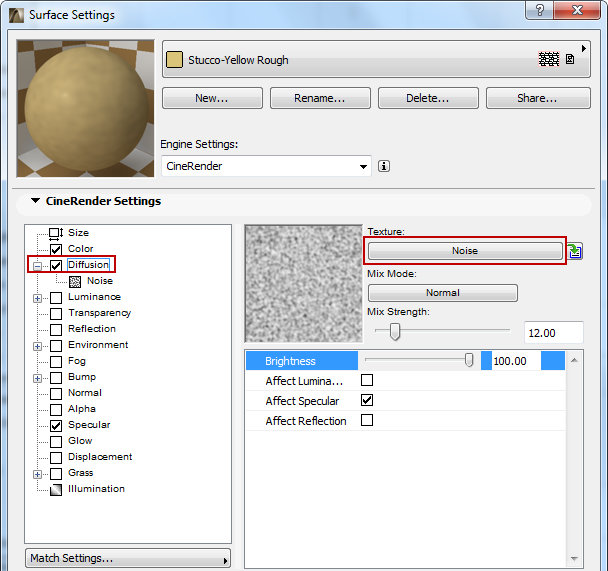Expand the Luminance tree node

[x=37, y=298]
